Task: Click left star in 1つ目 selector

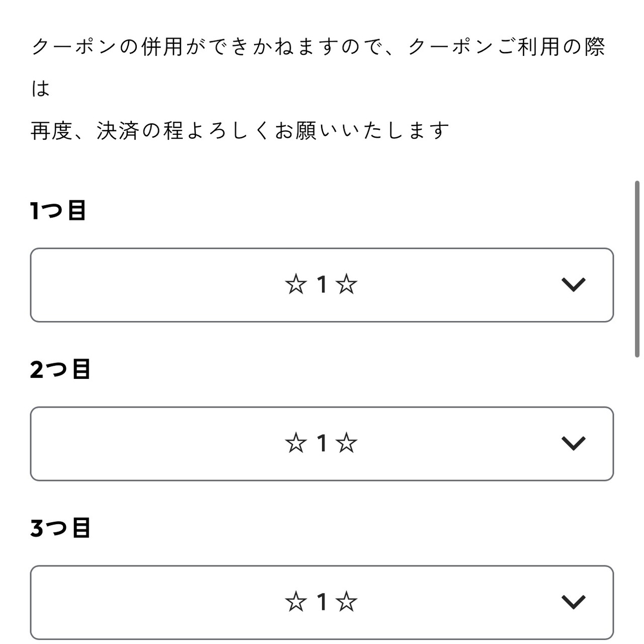Action: point(295,285)
